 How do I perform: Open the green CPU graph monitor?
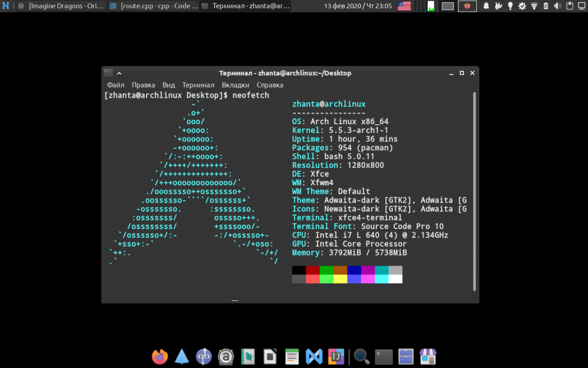click(431, 6)
